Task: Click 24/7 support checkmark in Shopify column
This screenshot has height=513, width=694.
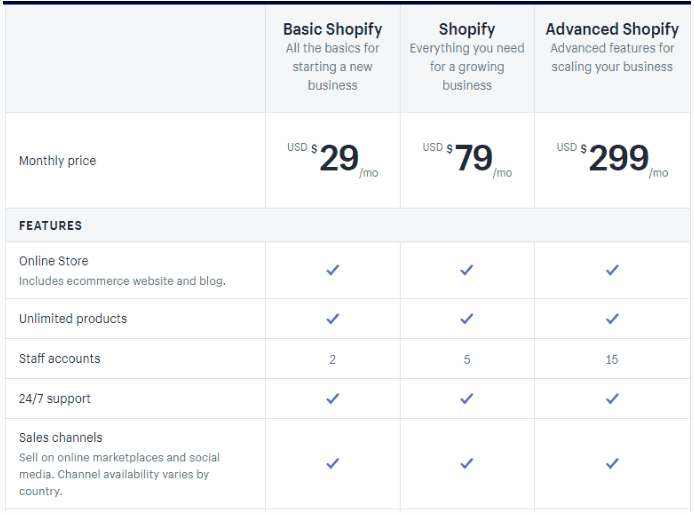Action: click(467, 398)
